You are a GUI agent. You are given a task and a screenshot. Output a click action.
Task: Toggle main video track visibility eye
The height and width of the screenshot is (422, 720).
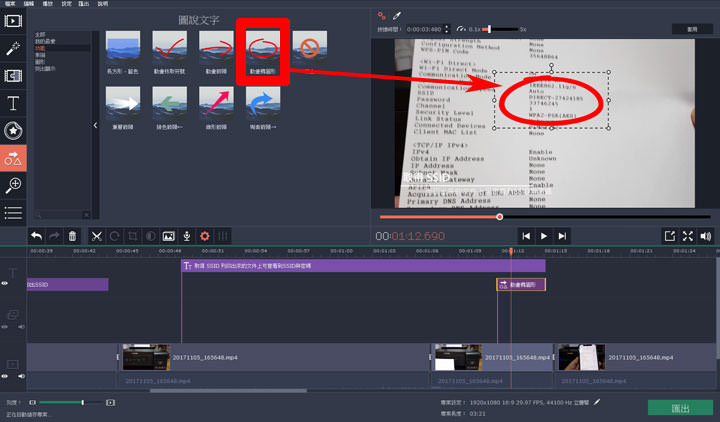[5, 376]
